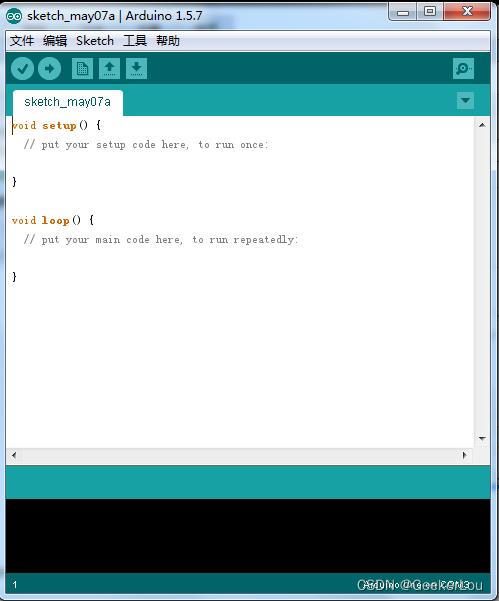499x601 pixels.
Task: Maximize the Arduino window
Action: click(x=430, y=12)
